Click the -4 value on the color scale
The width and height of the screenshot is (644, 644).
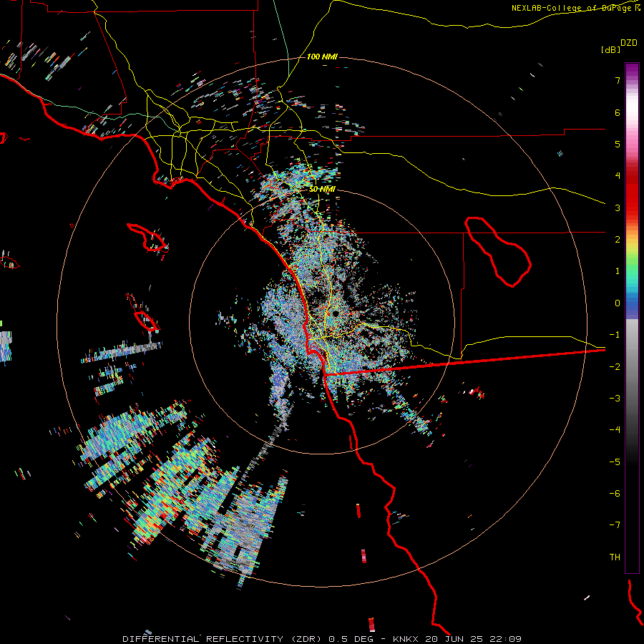(x=615, y=430)
